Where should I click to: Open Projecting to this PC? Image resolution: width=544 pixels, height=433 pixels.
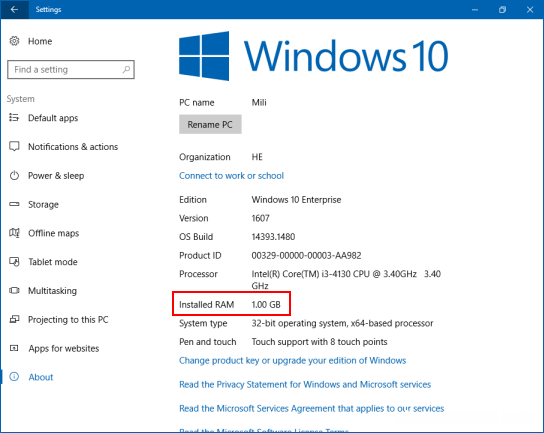[x=68, y=320]
